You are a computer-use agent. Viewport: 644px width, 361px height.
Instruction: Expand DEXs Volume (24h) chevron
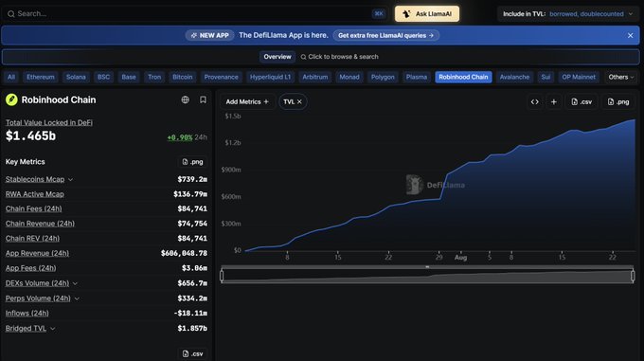[x=75, y=283]
